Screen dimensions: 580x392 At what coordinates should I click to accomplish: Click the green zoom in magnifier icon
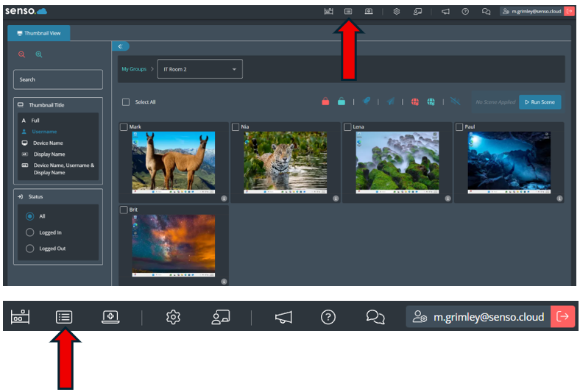click(x=39, y=54)
